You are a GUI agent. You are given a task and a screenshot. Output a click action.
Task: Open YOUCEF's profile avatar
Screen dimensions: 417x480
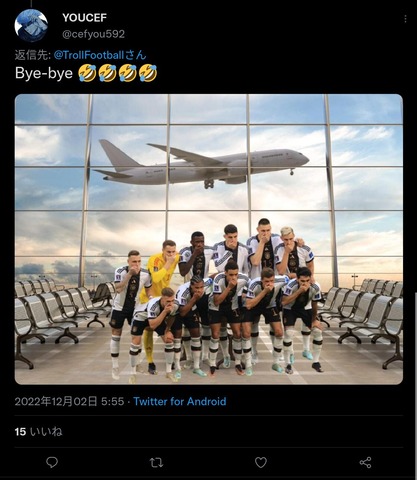coord(31,26)
